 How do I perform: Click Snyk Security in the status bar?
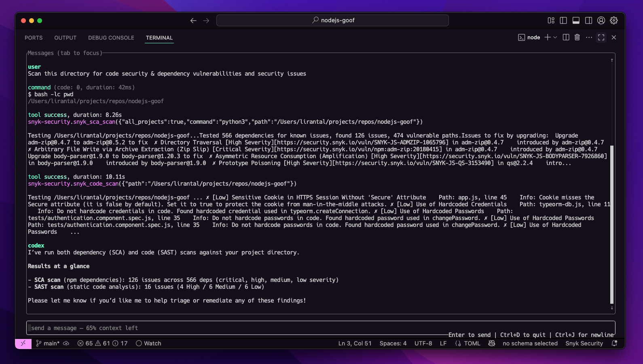(x=584, y=343)
